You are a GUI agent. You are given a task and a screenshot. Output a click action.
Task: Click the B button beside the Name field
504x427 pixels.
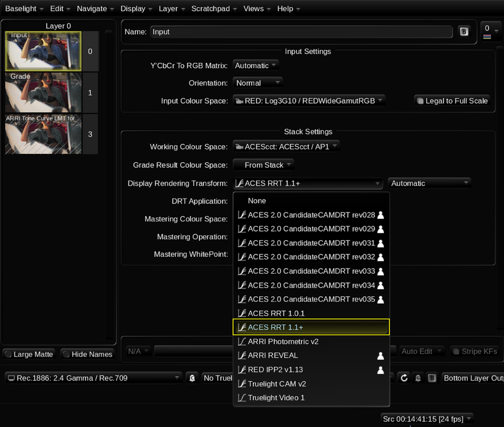tap(464, 31)
